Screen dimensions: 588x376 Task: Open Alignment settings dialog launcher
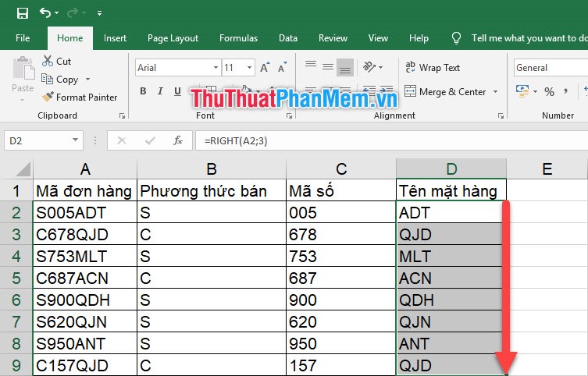tap(501, 116)
